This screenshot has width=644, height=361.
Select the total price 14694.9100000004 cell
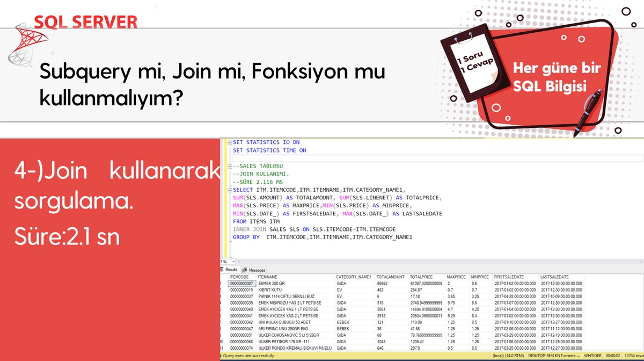[427, 309]
